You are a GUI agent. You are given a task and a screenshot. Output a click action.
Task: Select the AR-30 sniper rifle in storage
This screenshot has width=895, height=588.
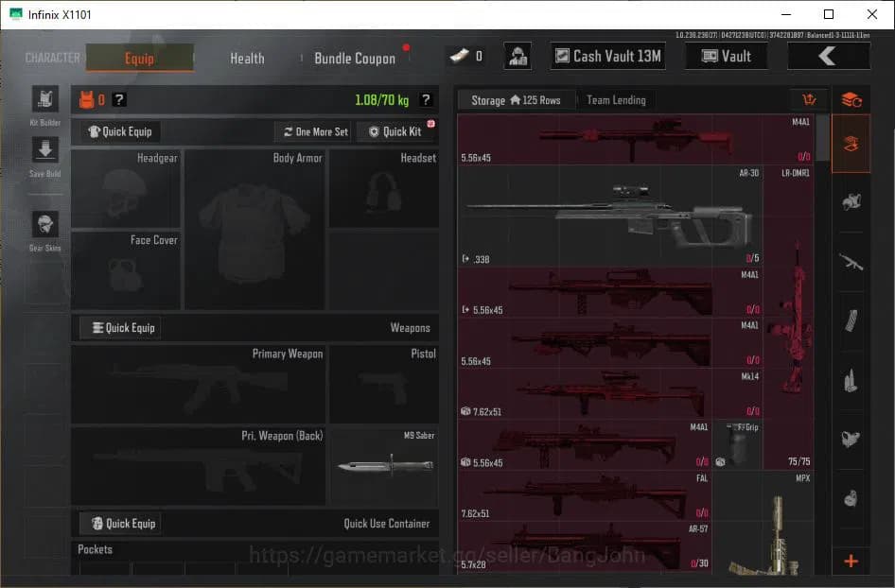(x=610, y=216)
